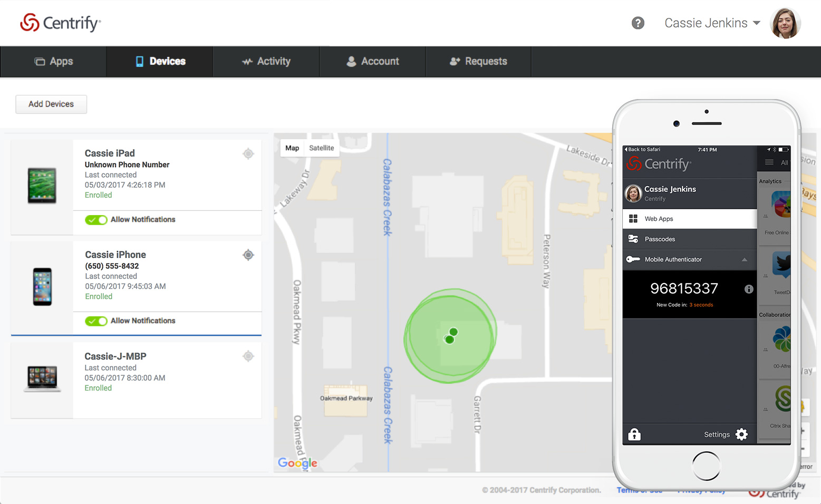Open the help question mark icon

pos(638,23)
